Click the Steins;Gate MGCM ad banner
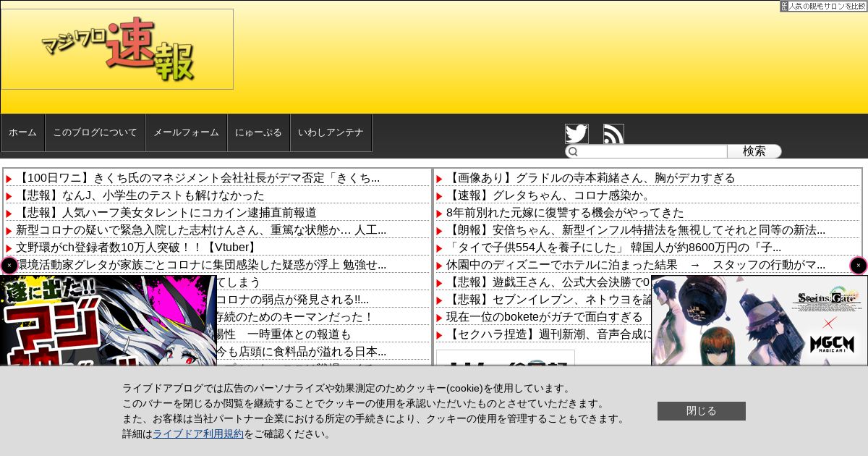The width and height of the screenshot is (868, 456). click(x=759, y=321)
